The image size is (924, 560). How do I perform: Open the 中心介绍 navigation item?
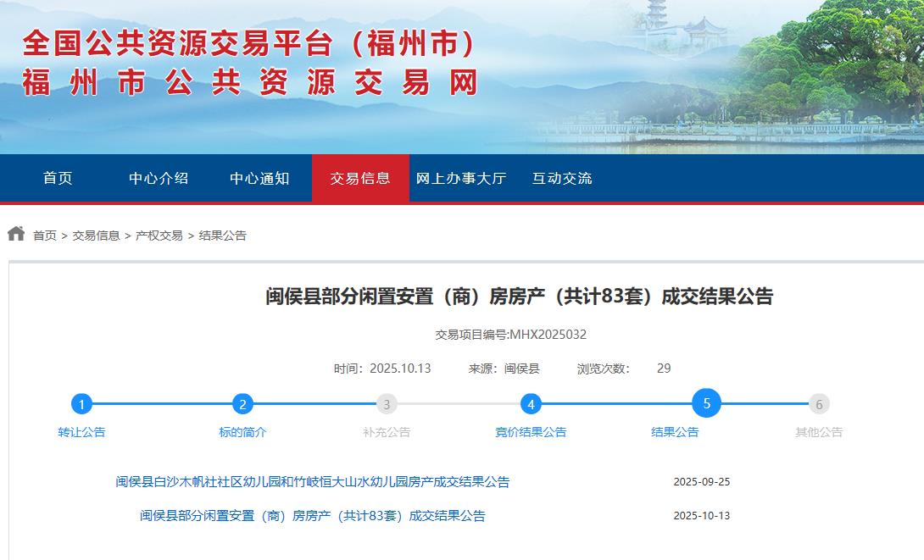point(159,178)
